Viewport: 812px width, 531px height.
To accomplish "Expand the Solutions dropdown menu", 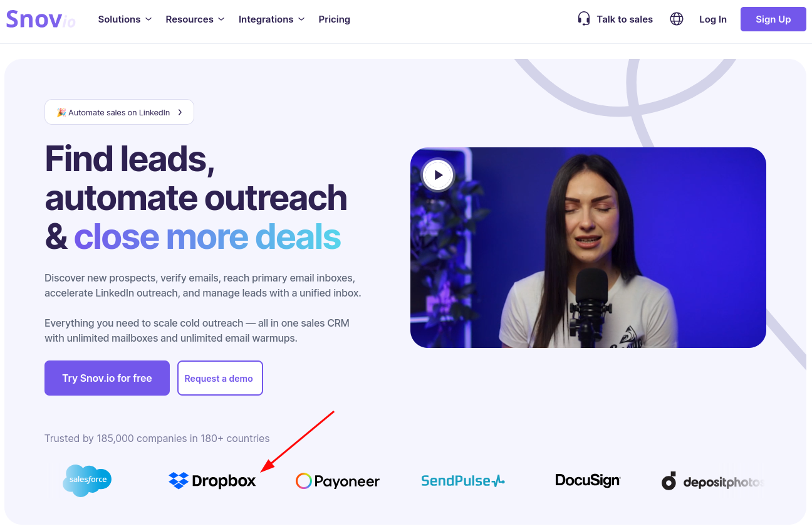I will pyautogui.click(x=125, y=19).
